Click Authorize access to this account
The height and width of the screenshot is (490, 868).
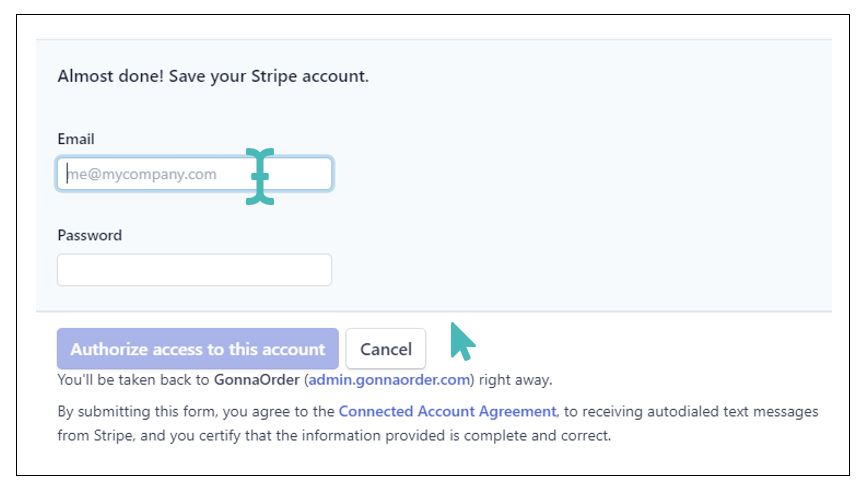198,349
